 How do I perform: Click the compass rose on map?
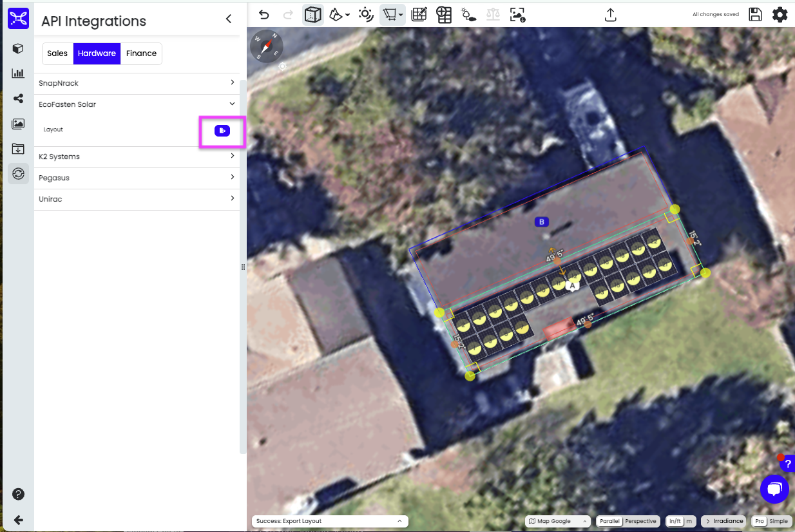pyautogui.click(x=265, y=45)
